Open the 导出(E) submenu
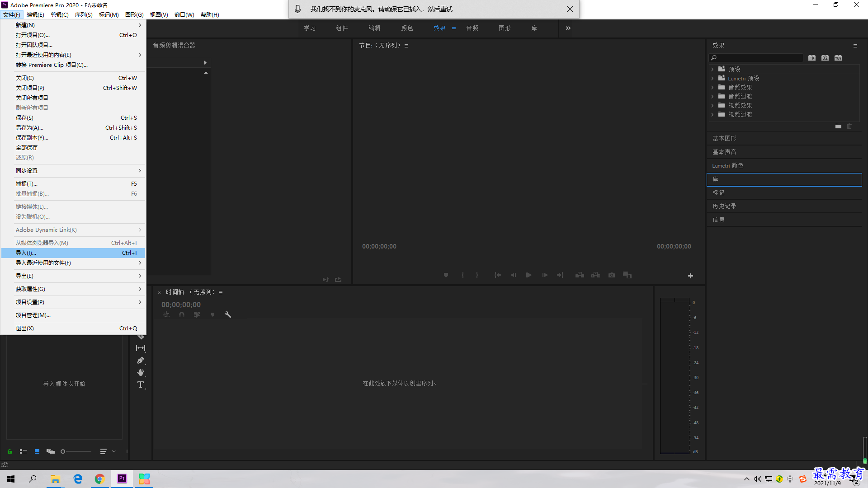 pyautogui.click(x=73, y=276)
